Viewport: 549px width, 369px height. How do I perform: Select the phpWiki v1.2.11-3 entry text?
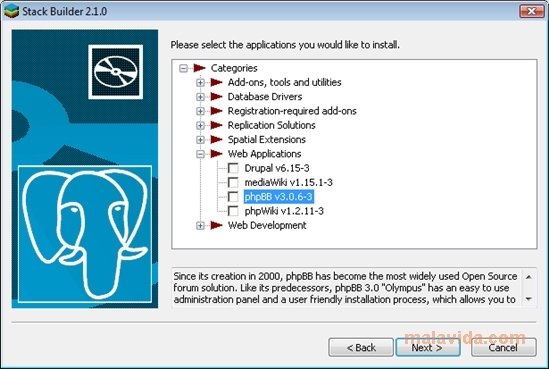284,211
